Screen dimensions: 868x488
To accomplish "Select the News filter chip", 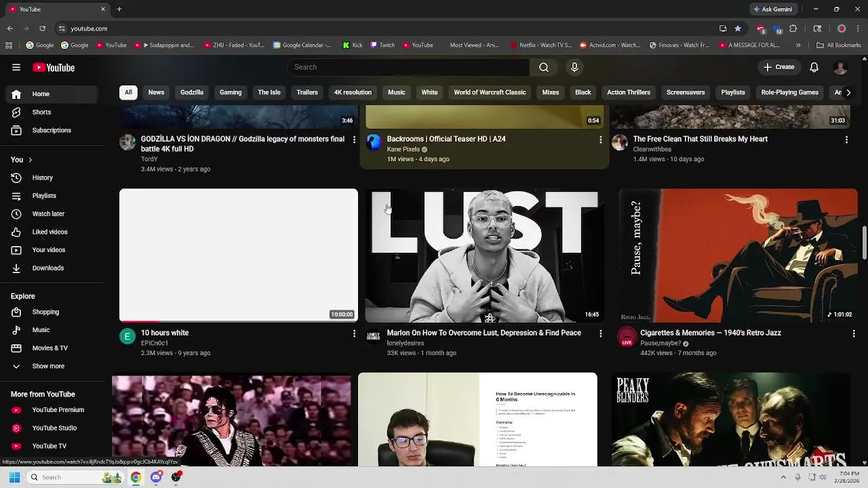I will point(156,92).
